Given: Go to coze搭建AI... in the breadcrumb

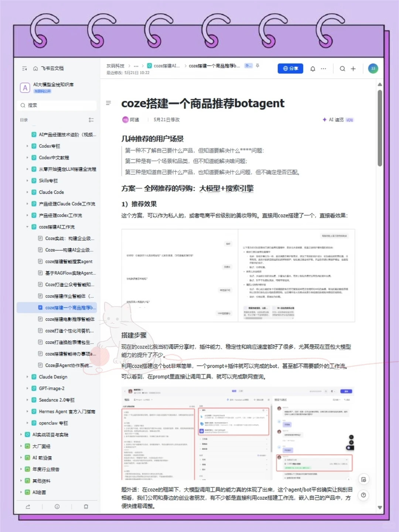Looking at the screenshot, I should tap(167, 66).
